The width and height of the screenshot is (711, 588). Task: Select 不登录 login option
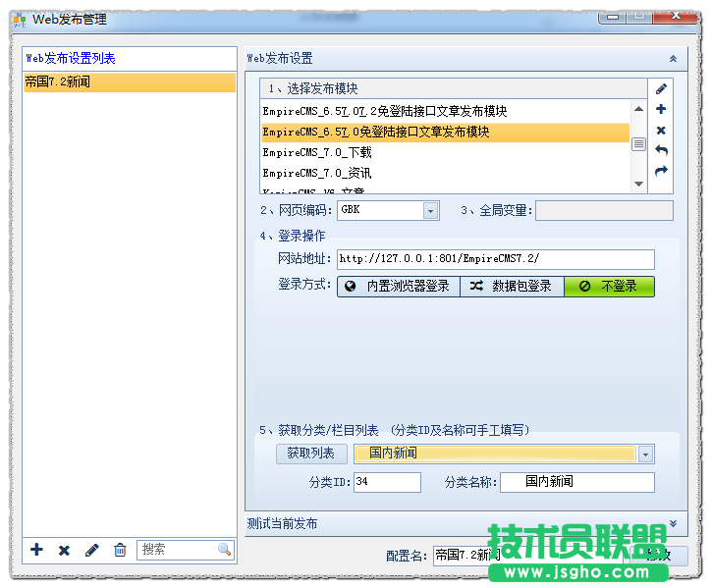click(x=609, y=287)
